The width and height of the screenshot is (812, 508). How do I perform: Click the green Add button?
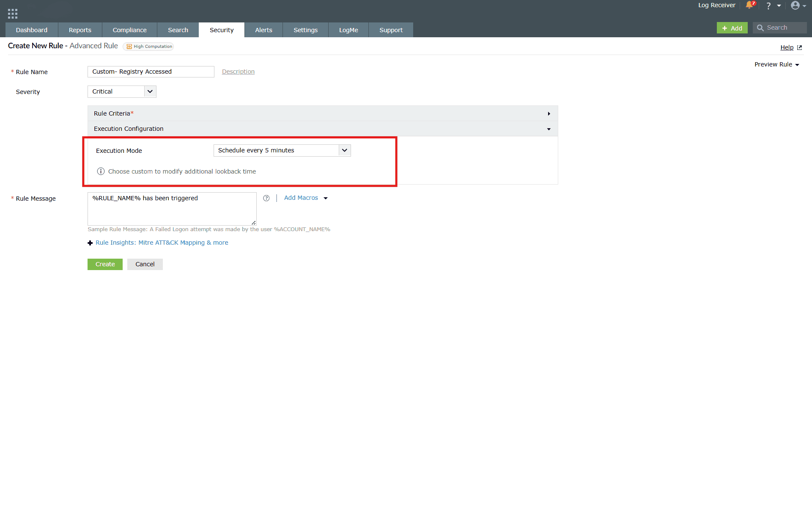[732, 28]
